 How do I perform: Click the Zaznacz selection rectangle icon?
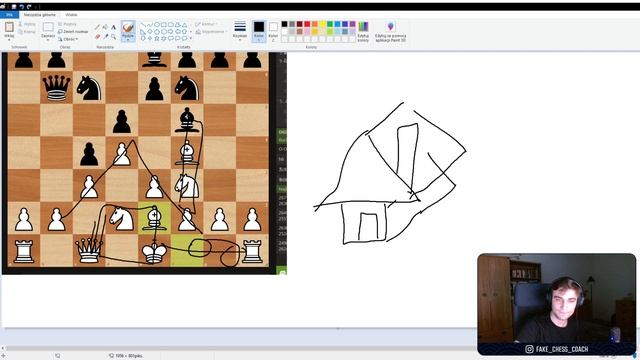[x=48, y=27]
